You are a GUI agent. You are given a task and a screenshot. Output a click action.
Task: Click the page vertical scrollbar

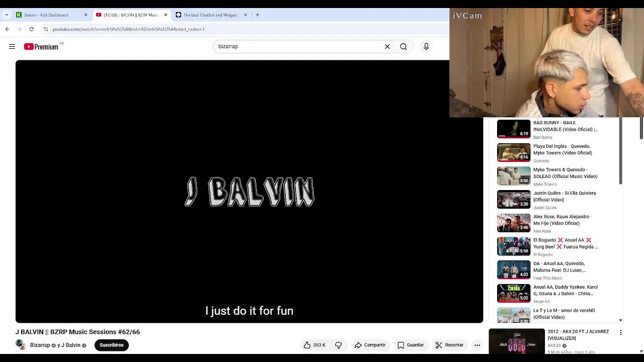[641, 128]
